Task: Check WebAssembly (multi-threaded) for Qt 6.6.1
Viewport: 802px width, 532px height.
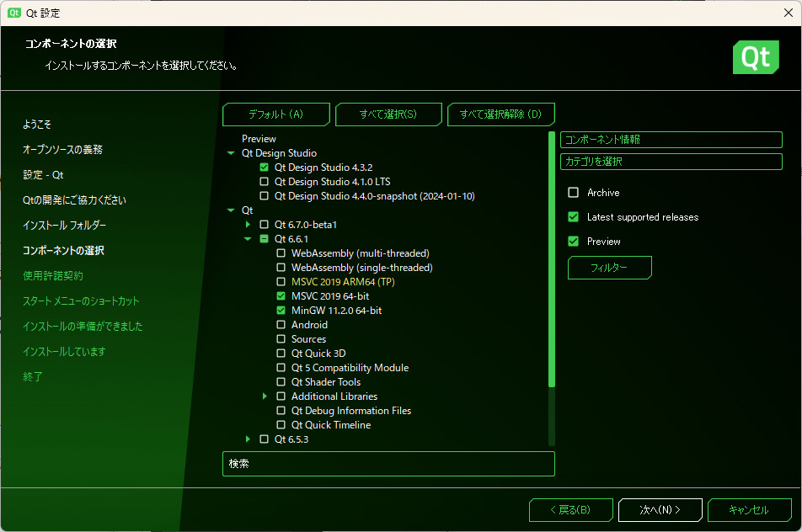Action: [x=281, y=253]
